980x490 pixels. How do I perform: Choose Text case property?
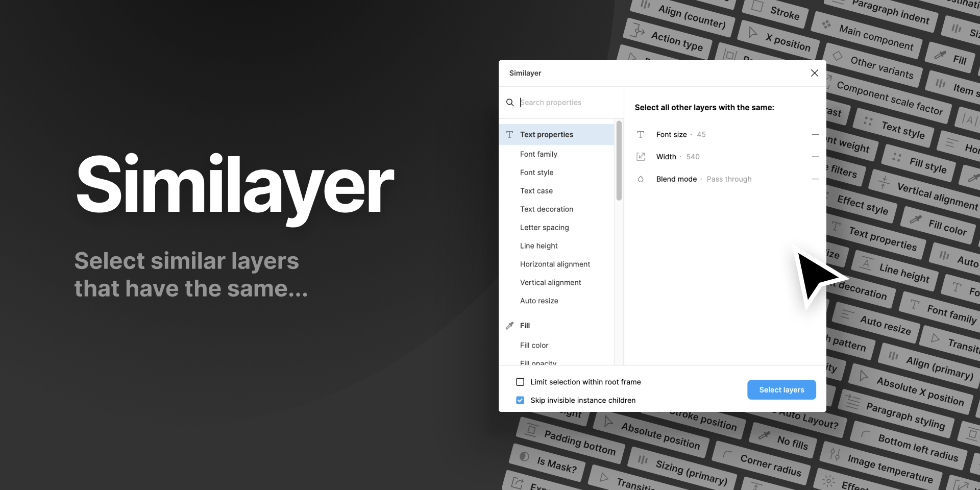tap(536, 191)
